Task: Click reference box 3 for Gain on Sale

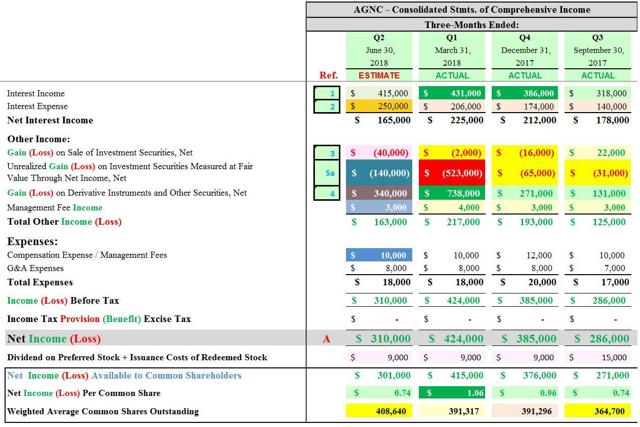Action: [x=327, y=153]
